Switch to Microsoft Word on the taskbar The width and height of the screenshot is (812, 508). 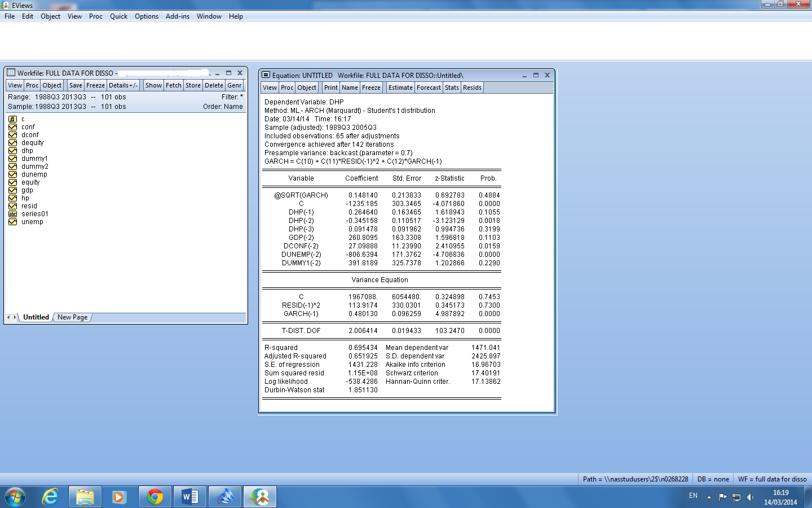tap(190, 497)
